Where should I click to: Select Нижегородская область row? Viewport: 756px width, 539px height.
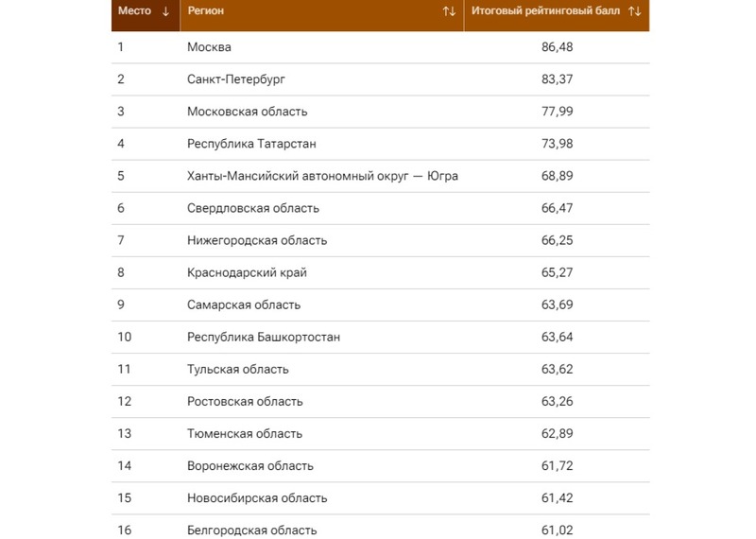click(381, 240)
